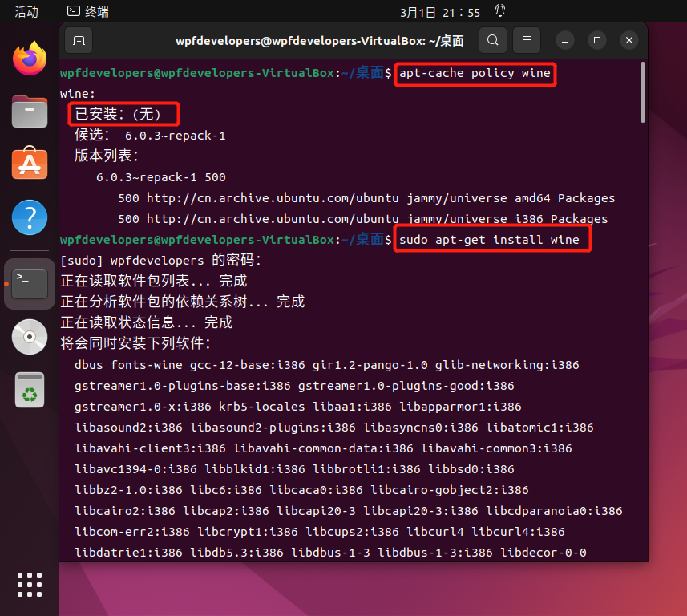The width and height of the screenshot is (687, 616).
Task: Open the Trash from the dock
Action: coord(30,390)
